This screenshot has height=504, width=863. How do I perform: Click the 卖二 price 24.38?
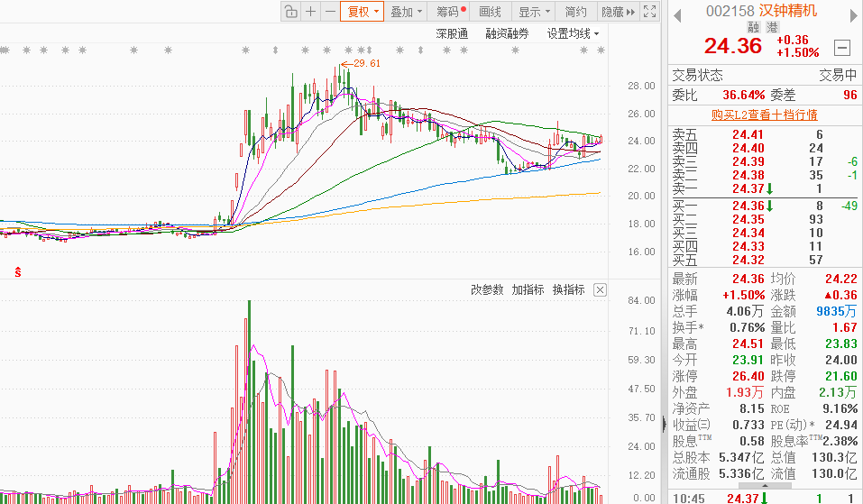coord(748,176)
